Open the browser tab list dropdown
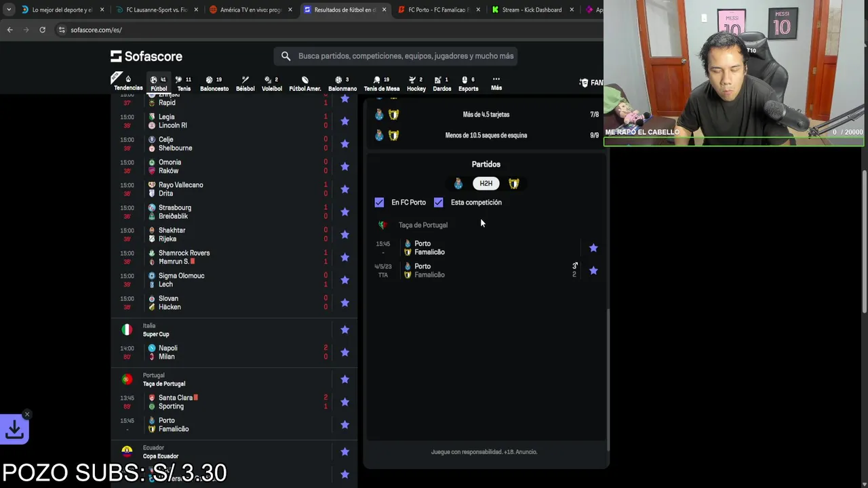868x488 pixels. (x=8, y=10)
